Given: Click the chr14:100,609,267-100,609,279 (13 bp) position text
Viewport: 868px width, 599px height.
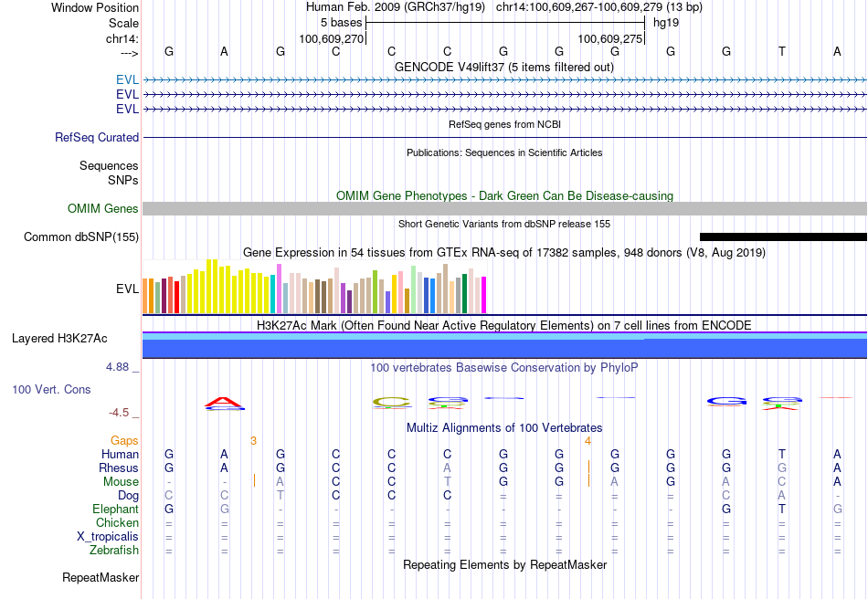Looking at the screenshot, I should (599, 7).
